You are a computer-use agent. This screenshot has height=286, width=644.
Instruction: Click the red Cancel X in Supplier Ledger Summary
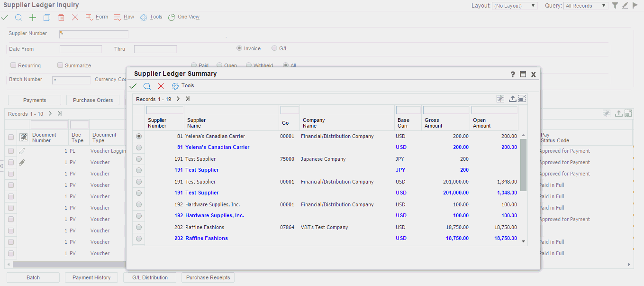tap(161, 86)
